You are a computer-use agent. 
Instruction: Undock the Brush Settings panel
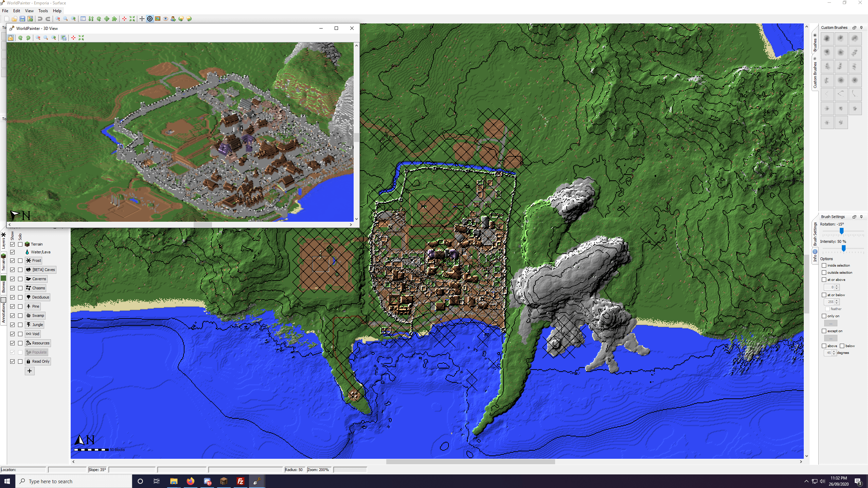(x=855, y=217)
